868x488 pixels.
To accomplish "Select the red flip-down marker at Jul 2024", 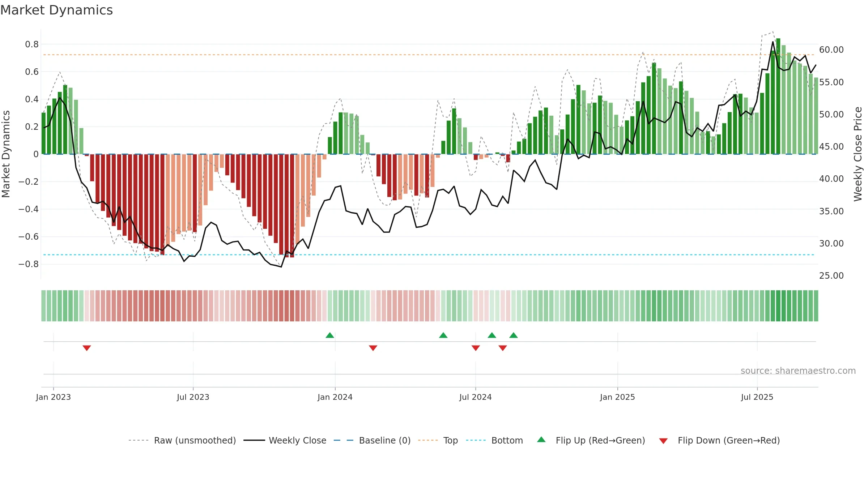I will pos(476,348).
